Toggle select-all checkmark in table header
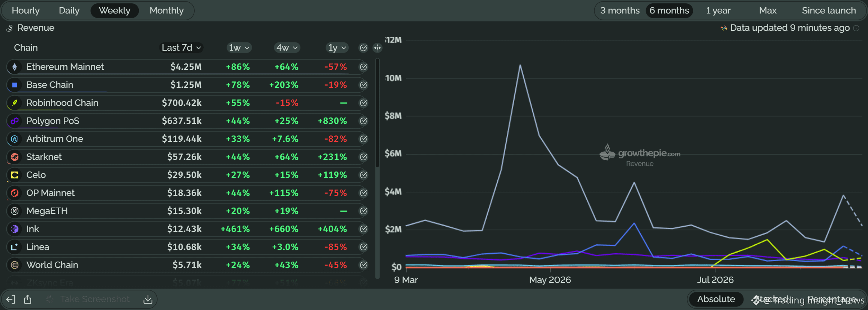The image size is (868, 310). point(363,48)
